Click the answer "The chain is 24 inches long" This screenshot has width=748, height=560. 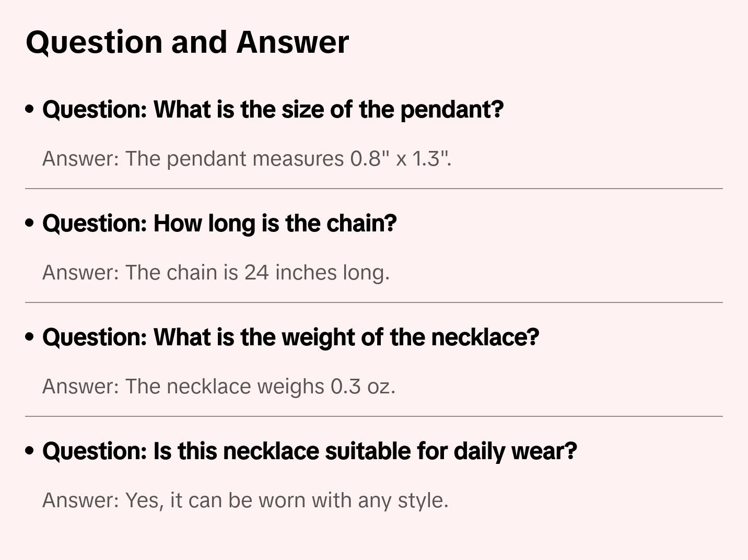[x=216, y=272]
